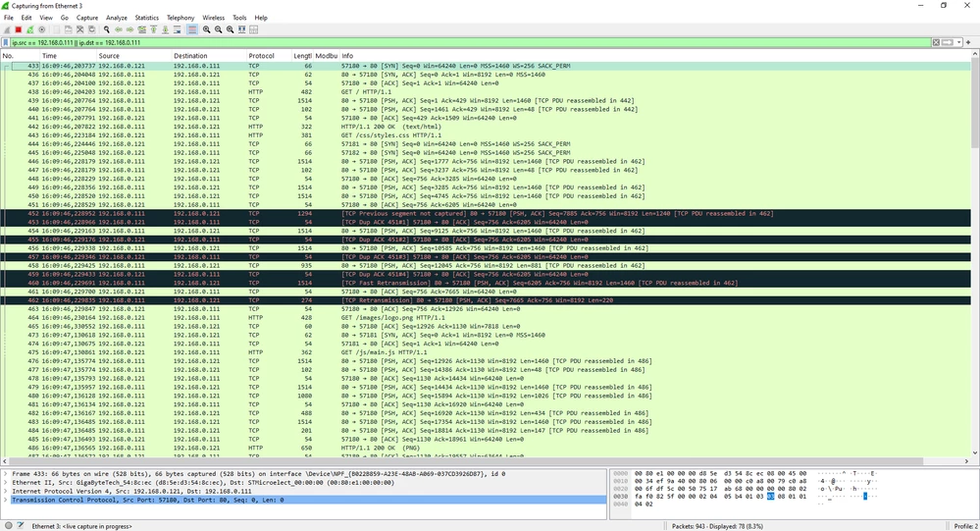Stop the live capture with red square
The height and width of the screenshot is (531, 980).
[x=18, y=29]
